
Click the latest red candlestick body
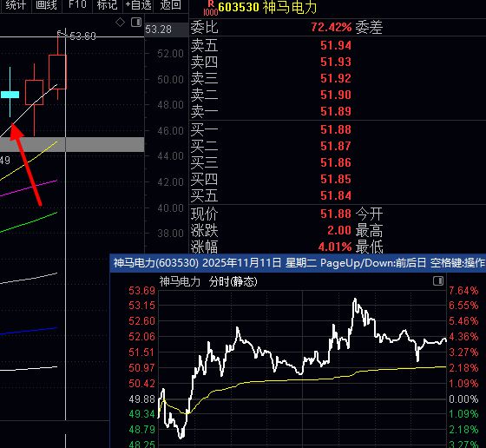pos(57,72)
